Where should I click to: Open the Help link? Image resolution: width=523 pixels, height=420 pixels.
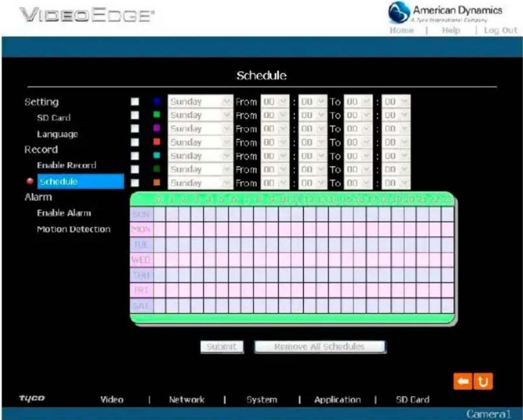[451, 30]
